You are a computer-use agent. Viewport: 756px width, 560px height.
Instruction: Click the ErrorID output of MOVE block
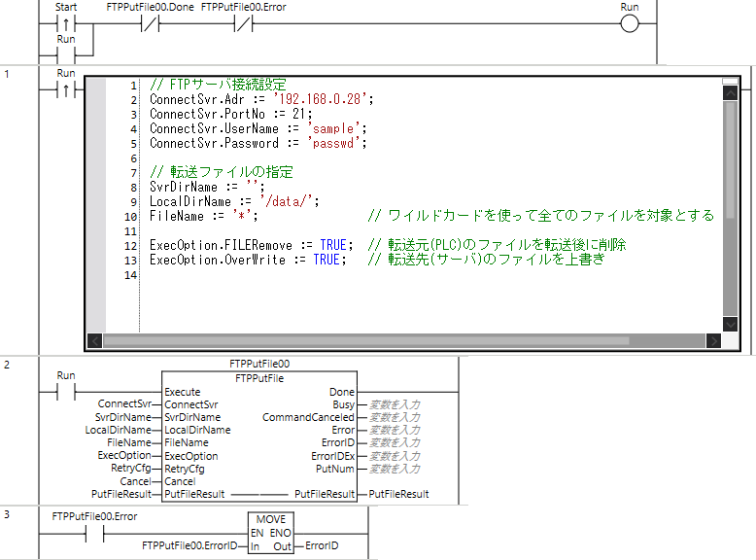[322, 547]
